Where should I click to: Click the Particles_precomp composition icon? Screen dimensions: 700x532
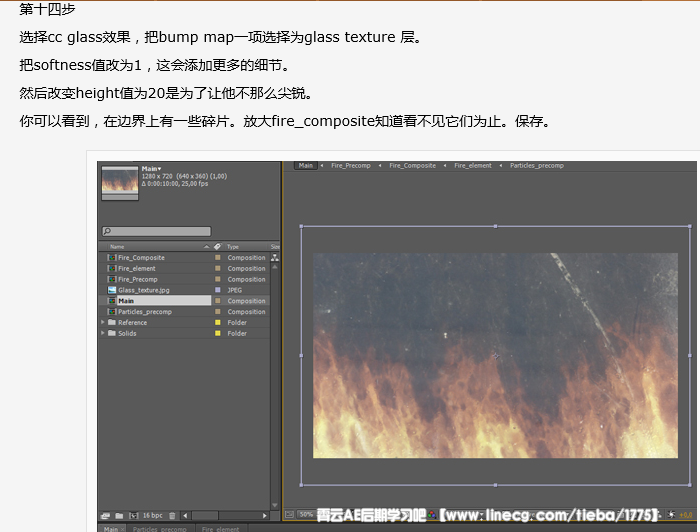pos(112,312)
